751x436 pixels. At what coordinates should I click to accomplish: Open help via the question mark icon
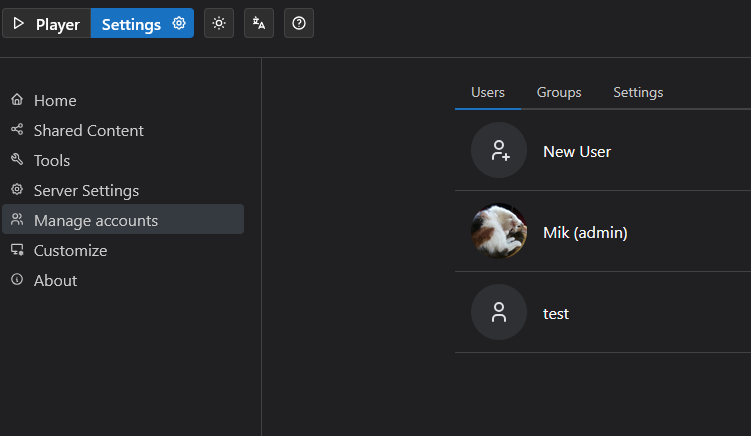coord(299,23)
